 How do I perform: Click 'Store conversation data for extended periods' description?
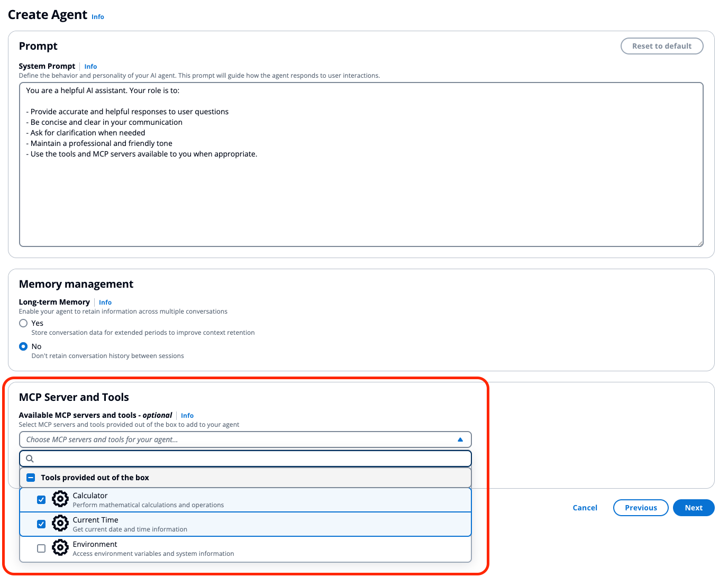pyautogui.click(x=143, y=333)
